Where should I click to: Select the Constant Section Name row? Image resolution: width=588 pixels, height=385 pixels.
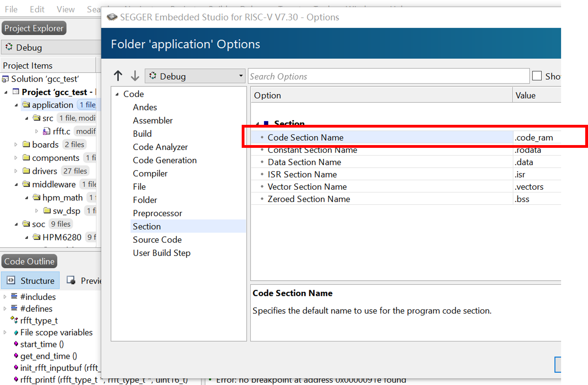coord(382,150)
